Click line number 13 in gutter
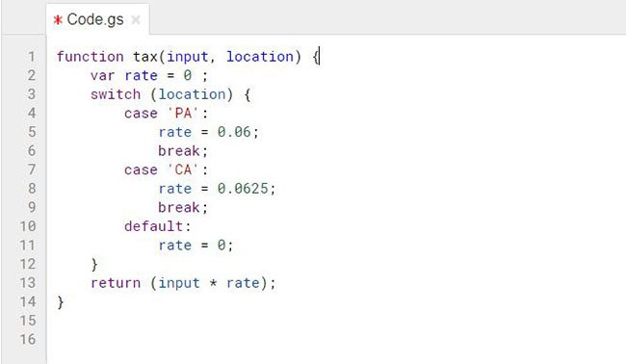 click(28, 283)
